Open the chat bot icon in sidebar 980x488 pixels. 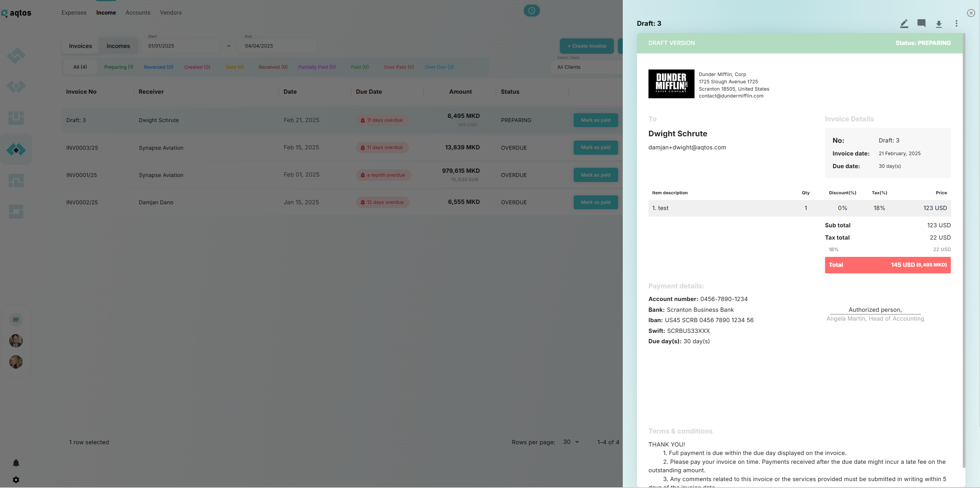point(16,319)
